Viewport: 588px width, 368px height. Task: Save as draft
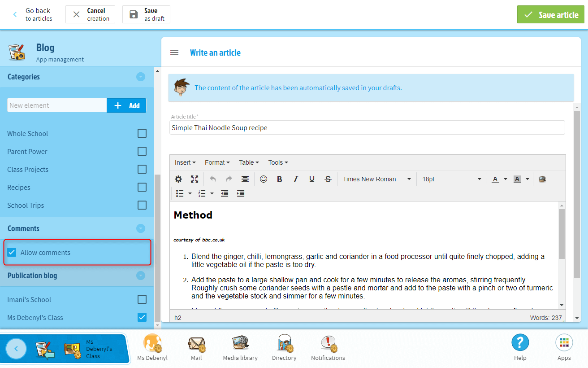point(146,14)
